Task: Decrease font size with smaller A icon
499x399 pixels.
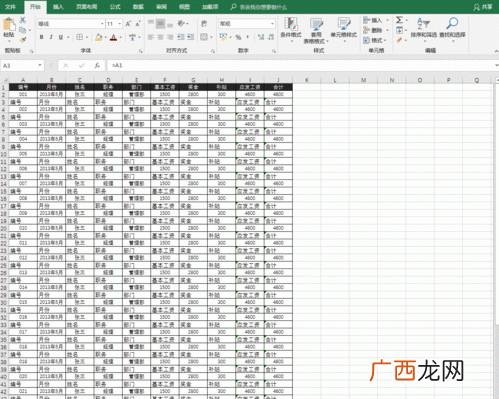Action: [138, 24]
